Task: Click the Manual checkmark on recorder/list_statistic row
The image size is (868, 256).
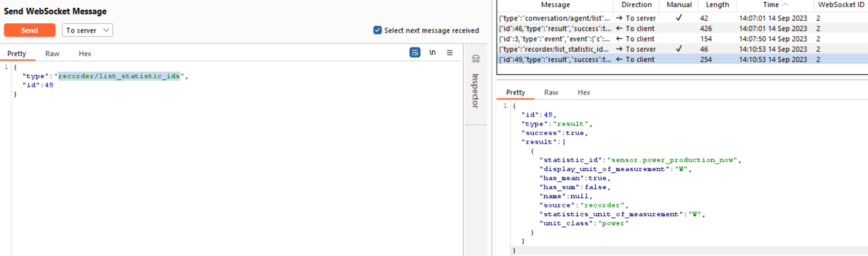Action: pyautogui.click(x=679, y=49)
